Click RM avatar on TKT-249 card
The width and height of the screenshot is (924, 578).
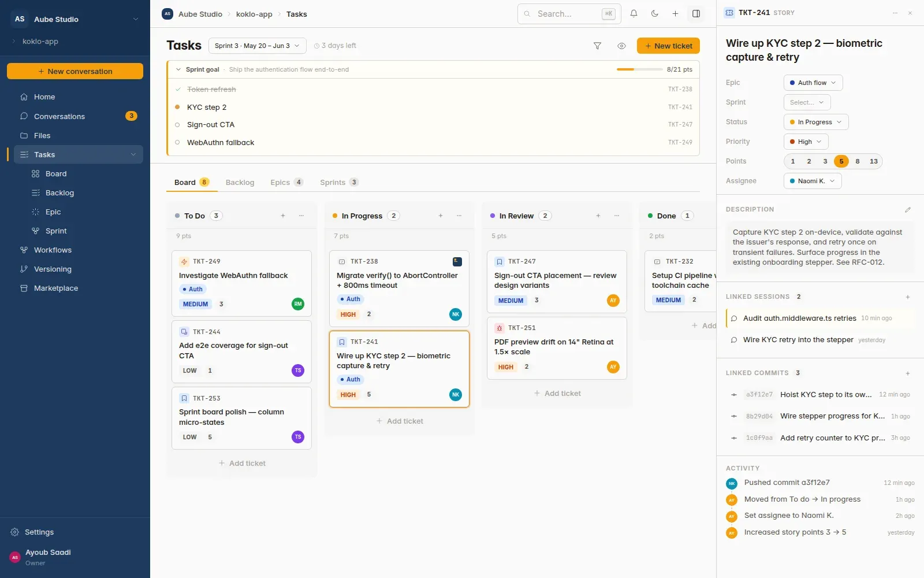[x=298, y=304]
